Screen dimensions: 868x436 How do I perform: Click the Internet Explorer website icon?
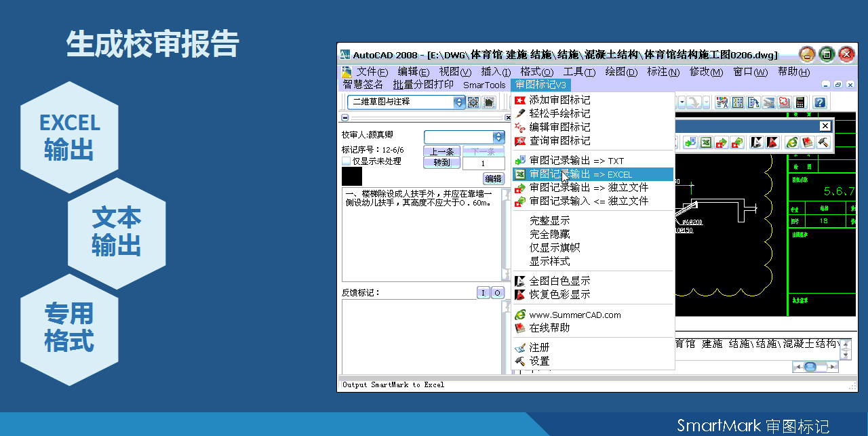tap(791, 142)
